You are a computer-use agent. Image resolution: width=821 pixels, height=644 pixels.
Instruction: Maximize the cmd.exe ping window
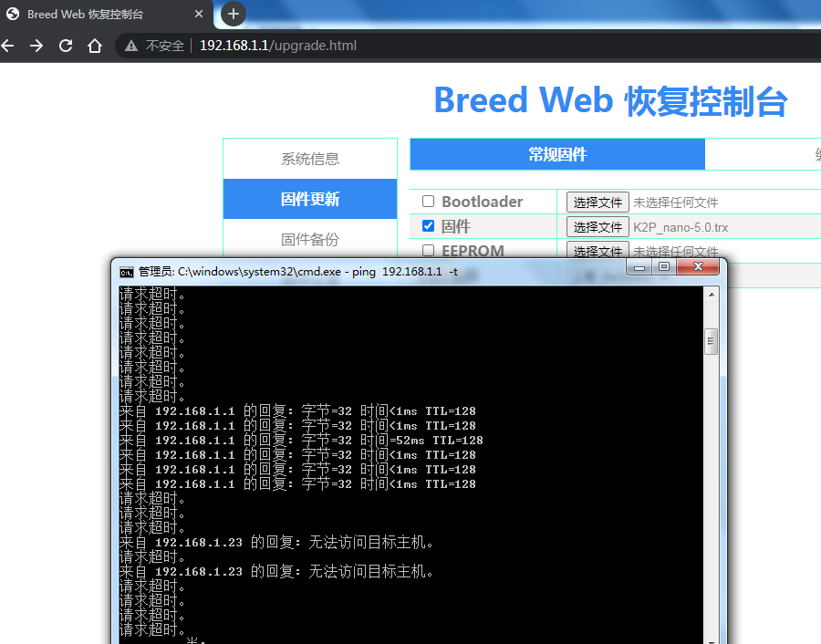tap(664, 267)
